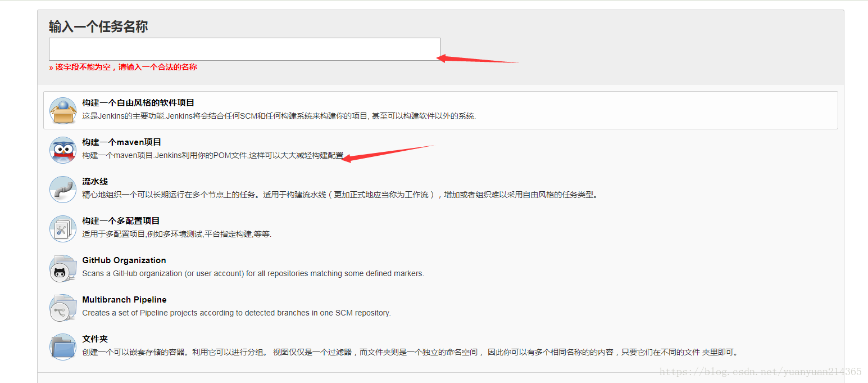
Task: Select the pipeline (流水线) pipe icon
Action: (x=63, y=190)
